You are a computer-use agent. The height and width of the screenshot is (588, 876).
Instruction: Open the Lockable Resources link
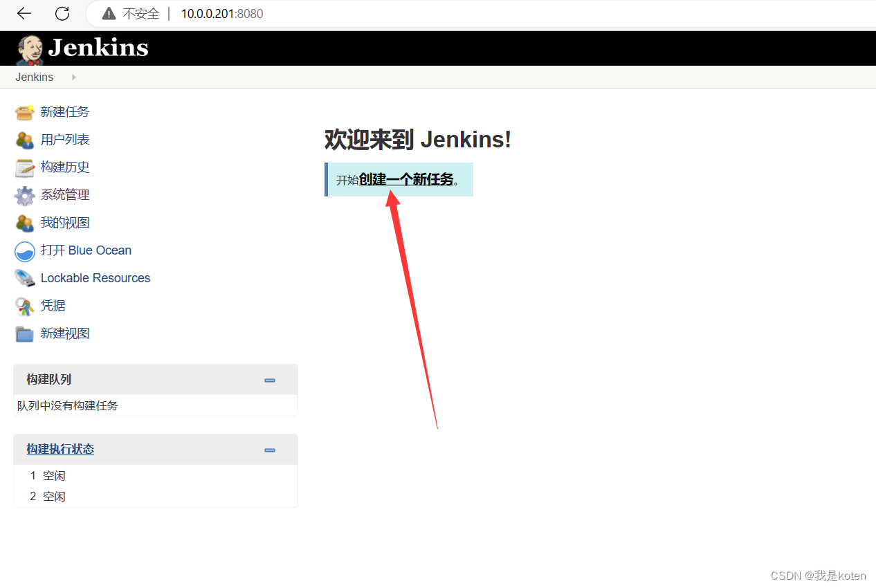coord(95,278)
